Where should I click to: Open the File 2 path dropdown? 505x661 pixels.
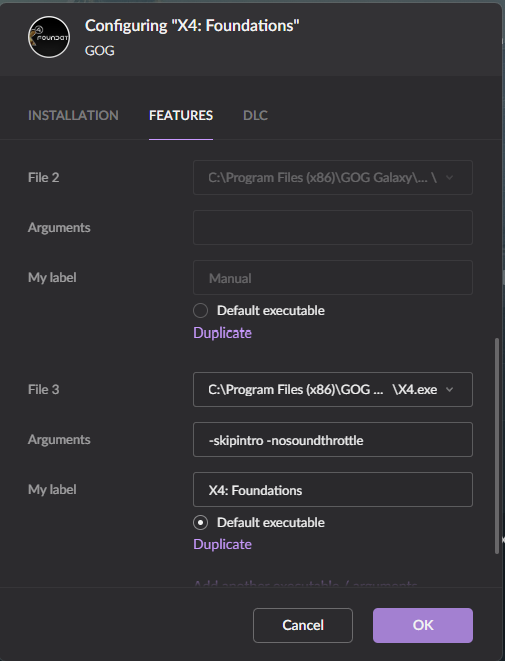click(333, 177)
